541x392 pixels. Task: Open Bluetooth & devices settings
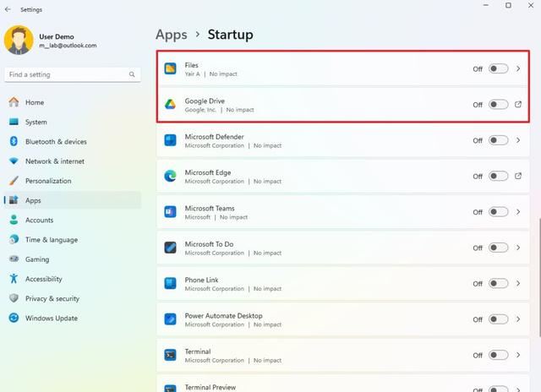coord(56,142)
